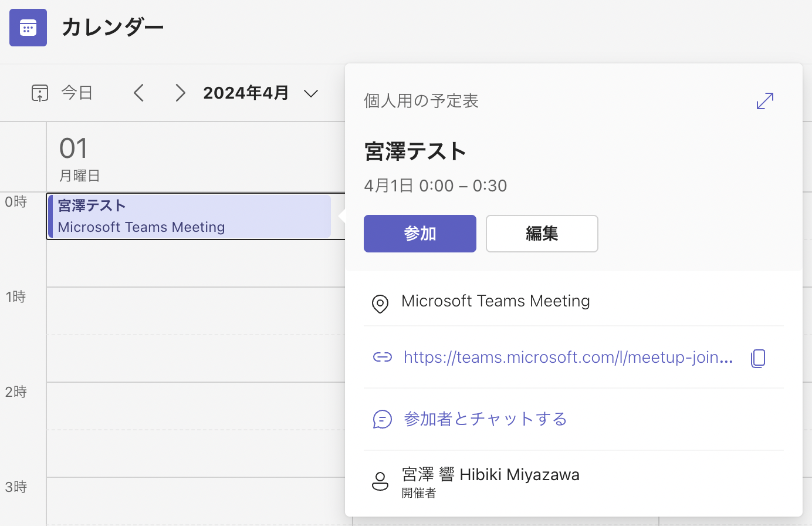Click the location pin icon

[380, 304]
